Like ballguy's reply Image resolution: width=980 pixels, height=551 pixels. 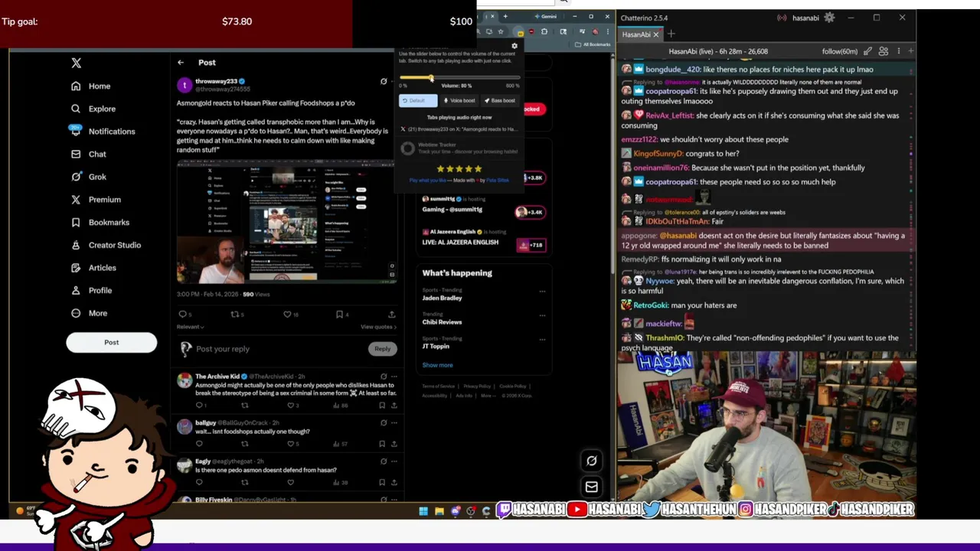290,444
